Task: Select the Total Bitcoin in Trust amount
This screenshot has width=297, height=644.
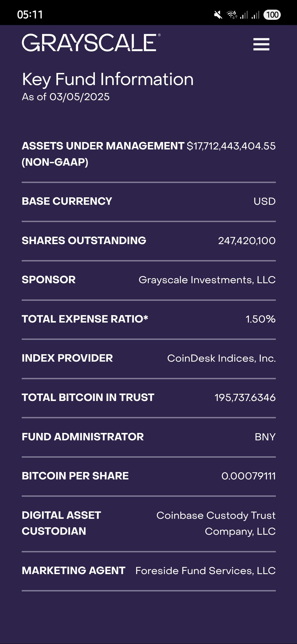Action: tap(245, 398)
